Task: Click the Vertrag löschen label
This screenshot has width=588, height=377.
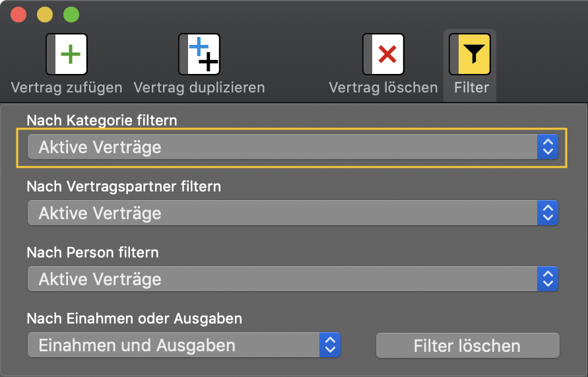Action: tap(383, 87)
